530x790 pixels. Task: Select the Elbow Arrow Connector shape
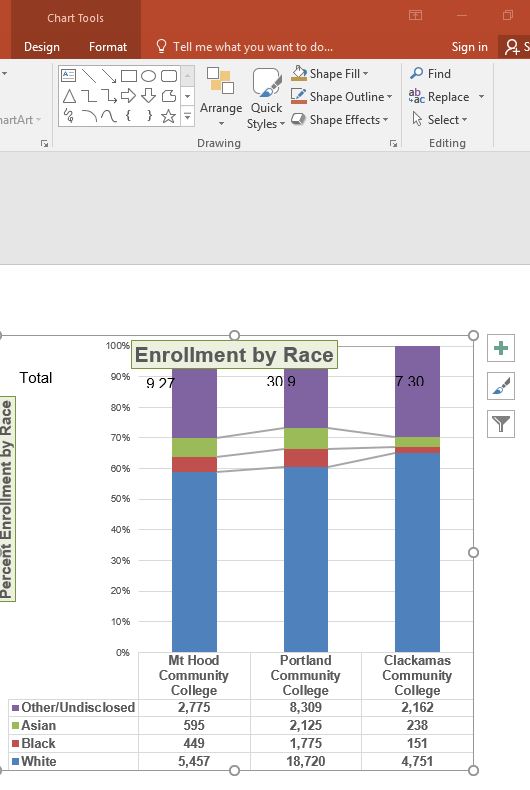tap(109, 96)
